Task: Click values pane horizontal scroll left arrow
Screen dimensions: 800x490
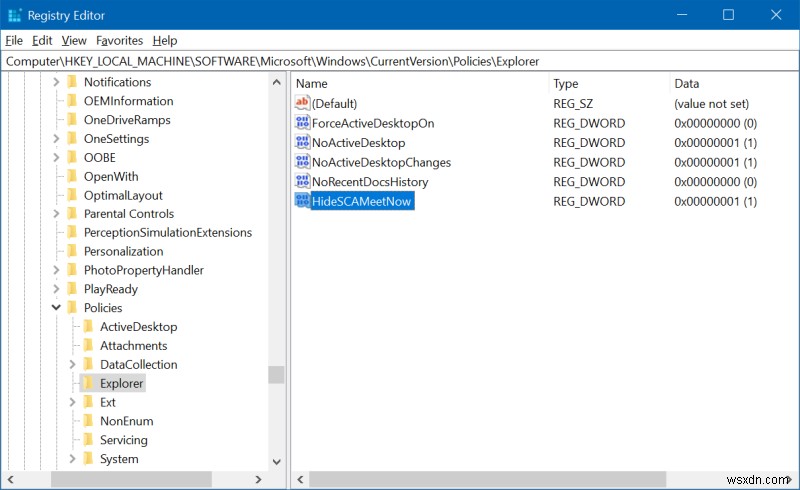Action: pos(300,479)
